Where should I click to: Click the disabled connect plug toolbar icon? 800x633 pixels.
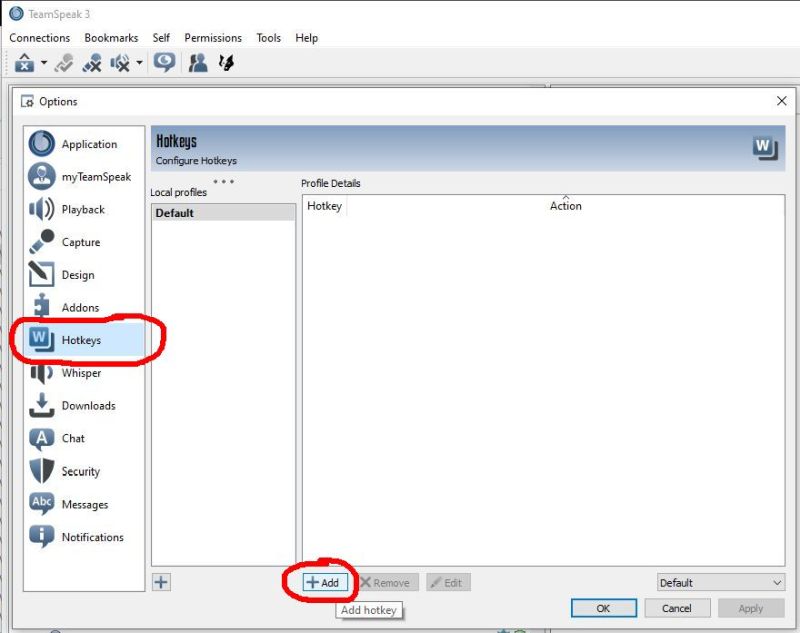click(64, 63)
